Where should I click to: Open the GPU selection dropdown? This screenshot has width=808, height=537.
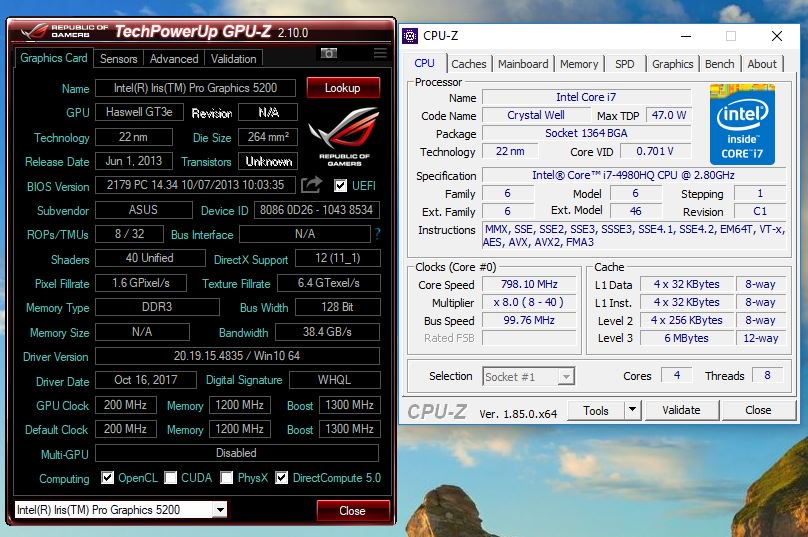coord(121,510)
